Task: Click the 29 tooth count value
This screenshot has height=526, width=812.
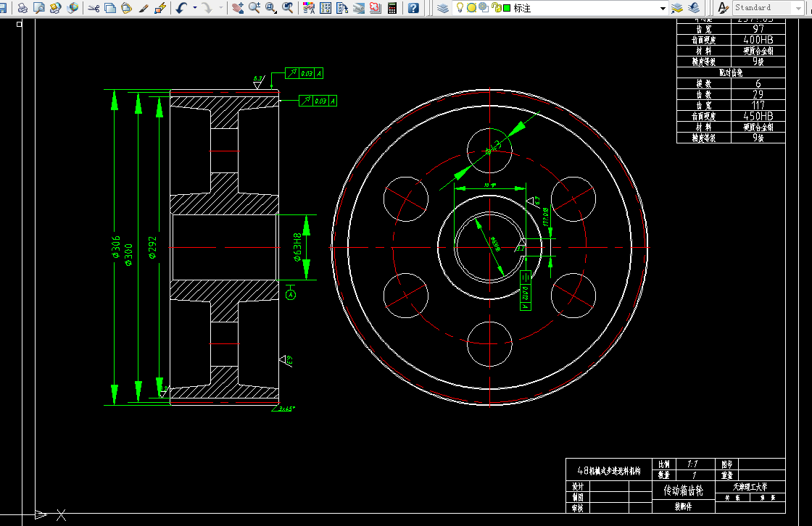Action: [758, 94]
